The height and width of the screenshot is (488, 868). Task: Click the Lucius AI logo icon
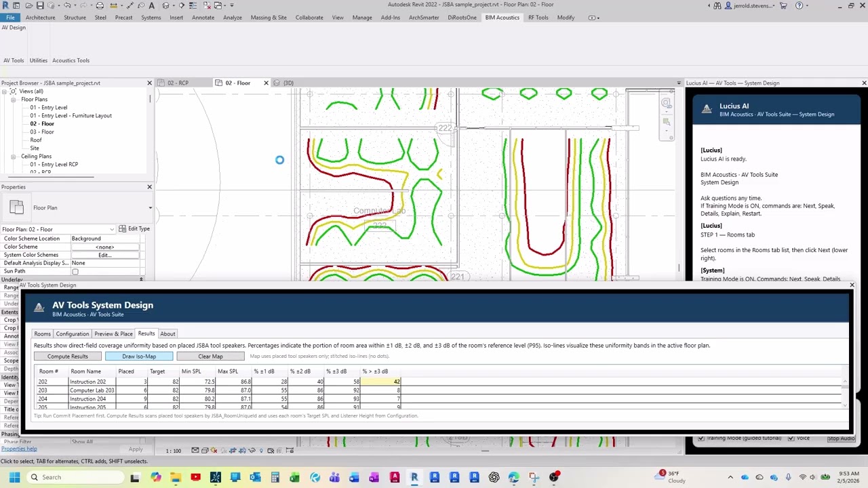(707, 109)
